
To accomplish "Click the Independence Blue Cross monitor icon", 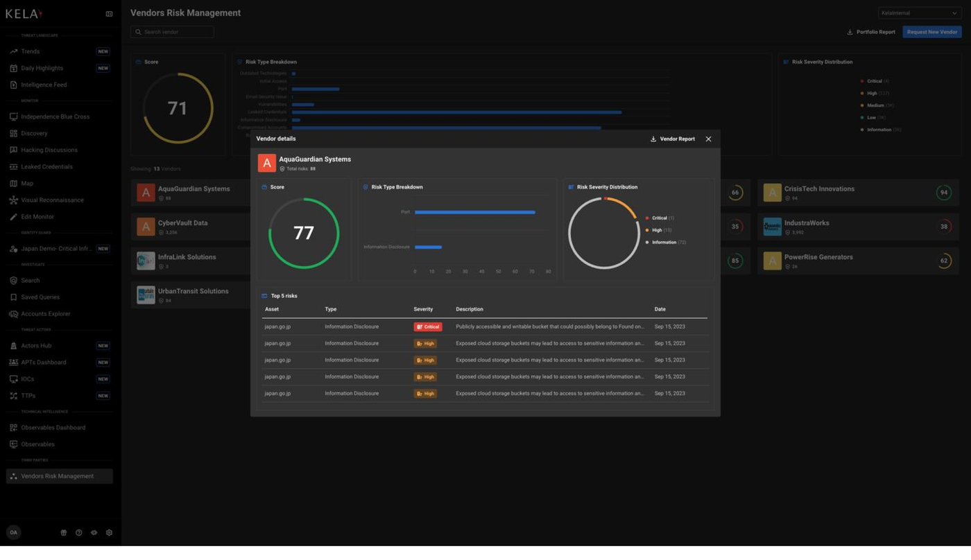I will (13, 116).
